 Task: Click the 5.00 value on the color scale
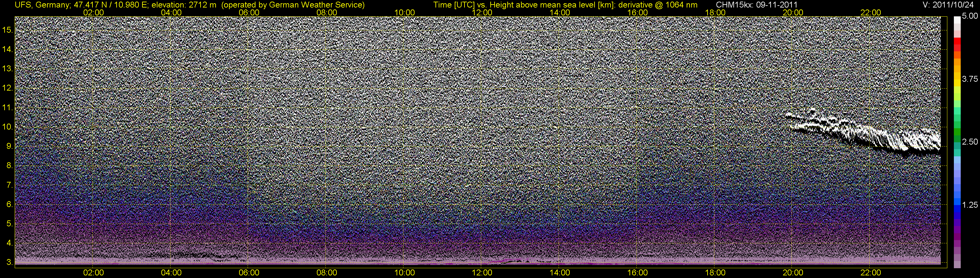tap(970, 16)
